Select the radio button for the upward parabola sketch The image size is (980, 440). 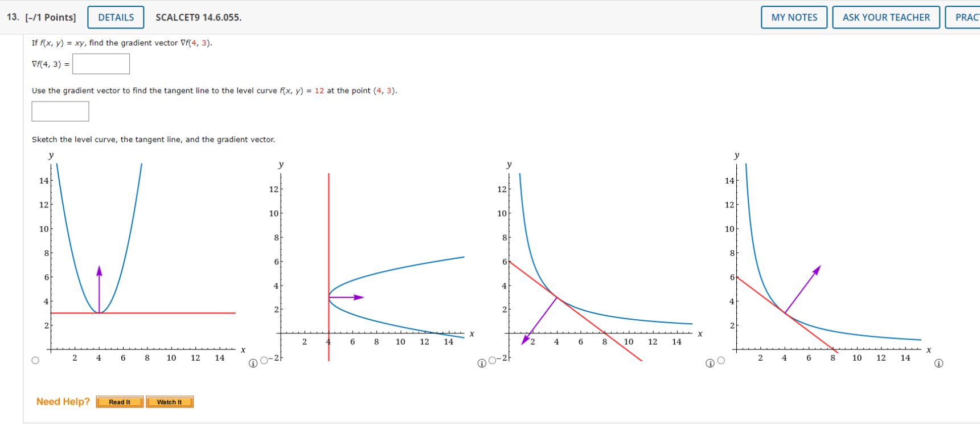[35, 359]
